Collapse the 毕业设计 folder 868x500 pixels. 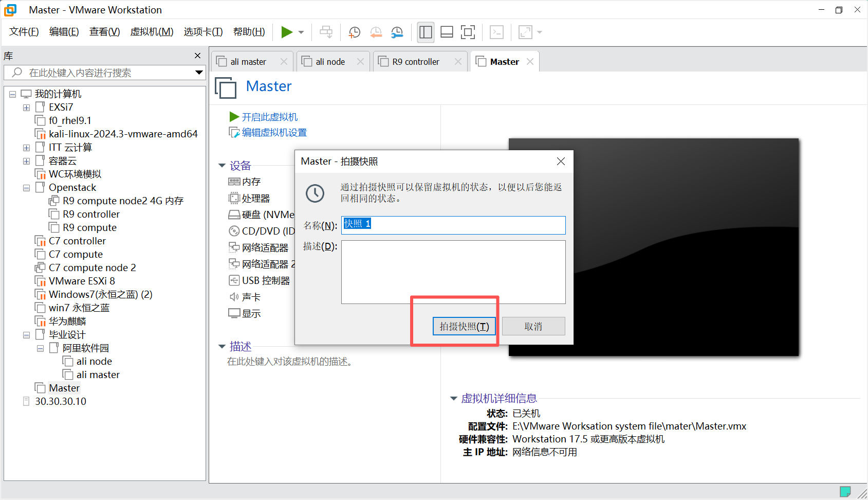point(26,335)
